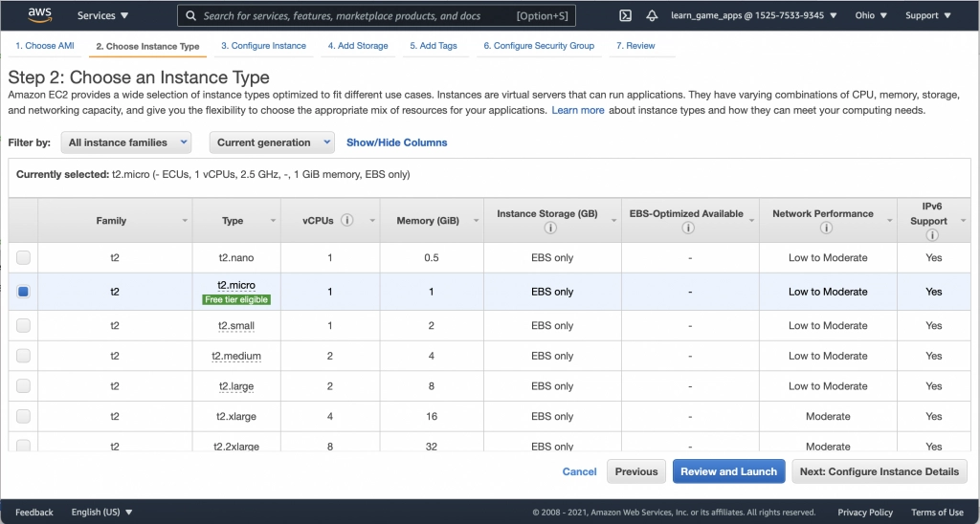
Task: Open the Family column sort arrow
Action: pyautogui.click(x=185, y=221)
